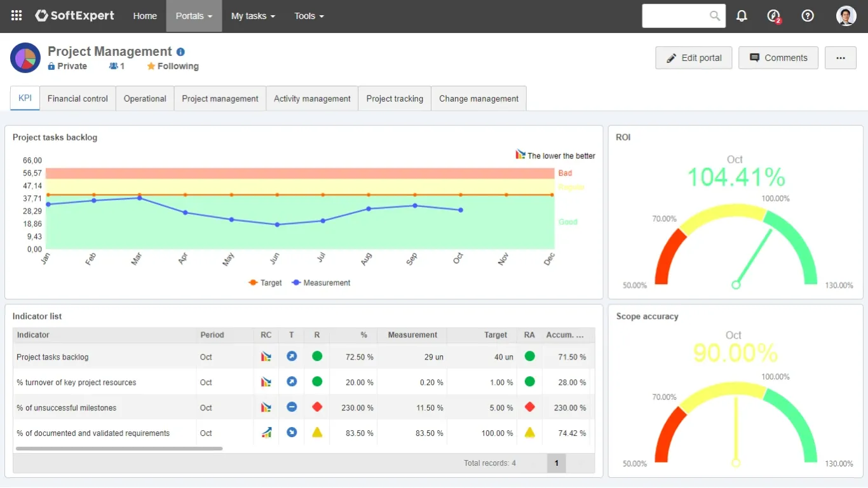
Task: Click the help question mark icon
Action: (x=808, y=16)
